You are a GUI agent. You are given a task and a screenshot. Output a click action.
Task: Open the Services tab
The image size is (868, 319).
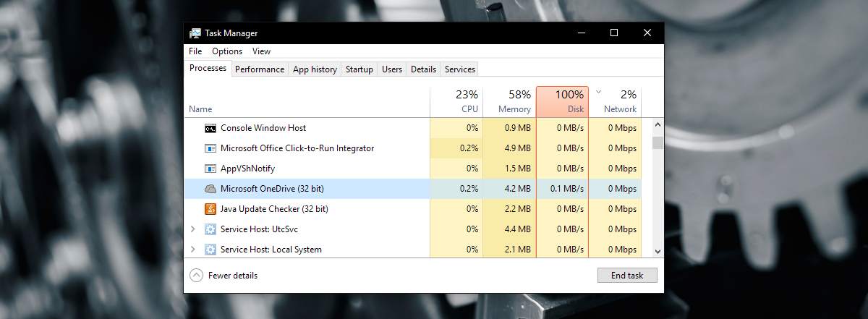(x=460, y=69)
